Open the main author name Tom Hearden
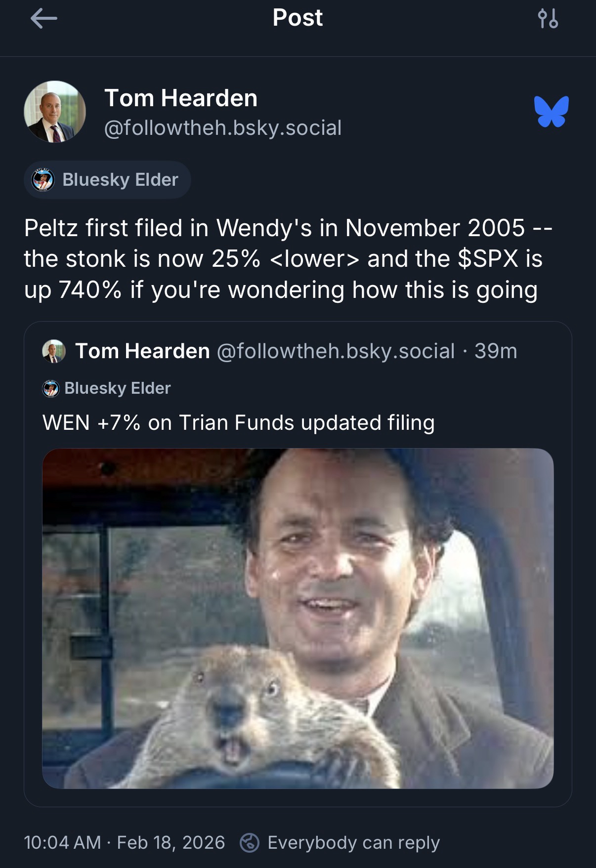596x868 pixels. click(x=181, y=98)
